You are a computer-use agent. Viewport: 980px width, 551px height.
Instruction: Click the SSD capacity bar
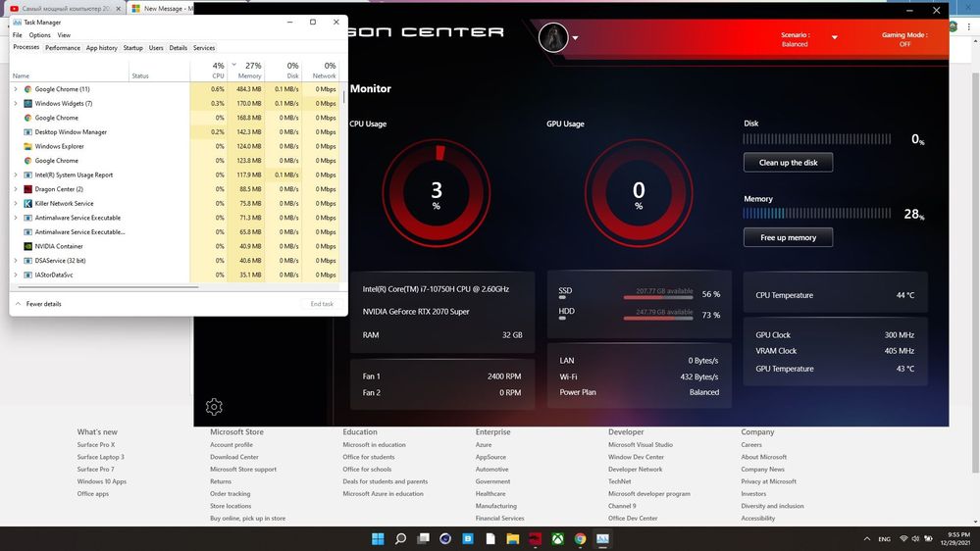pos(658,297)
